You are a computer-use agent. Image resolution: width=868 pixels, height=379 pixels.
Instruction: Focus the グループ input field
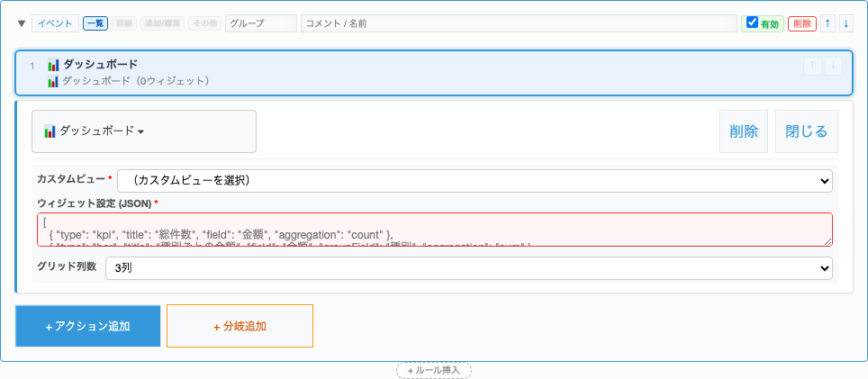tap(261, 23)
